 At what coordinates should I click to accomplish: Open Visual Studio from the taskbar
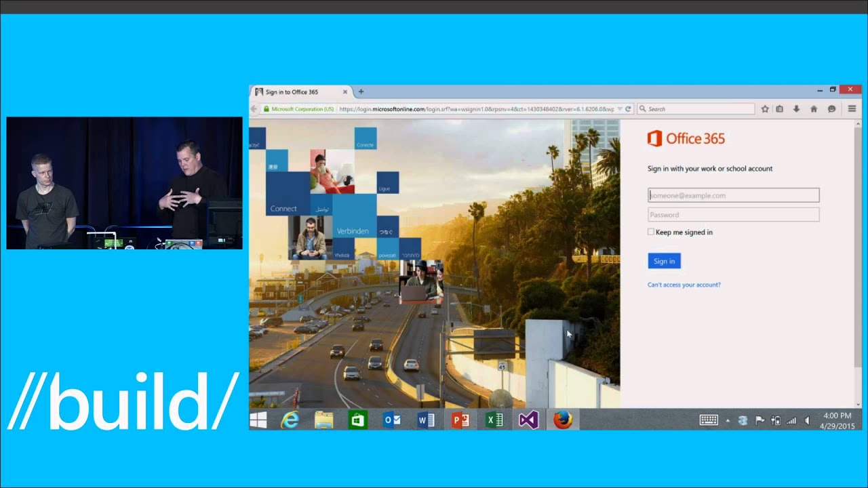[528, 420]
